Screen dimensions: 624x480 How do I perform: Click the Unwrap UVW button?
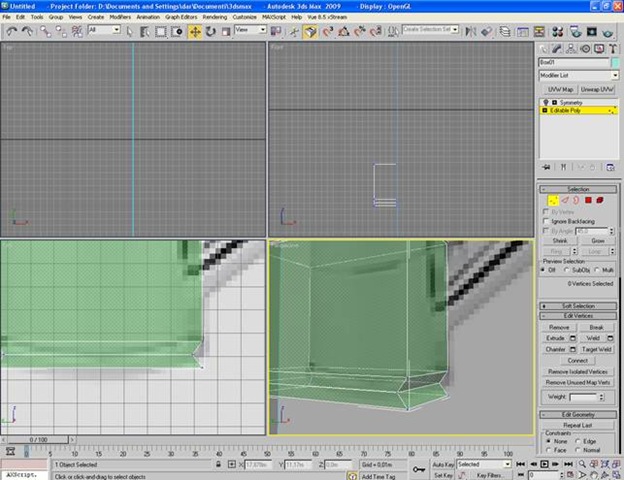598,89
